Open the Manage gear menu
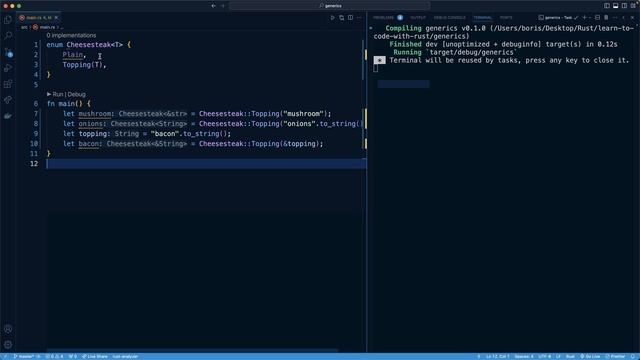Viewport: 640px width, 360px height. pyautogui.click(x=8, y=345)
